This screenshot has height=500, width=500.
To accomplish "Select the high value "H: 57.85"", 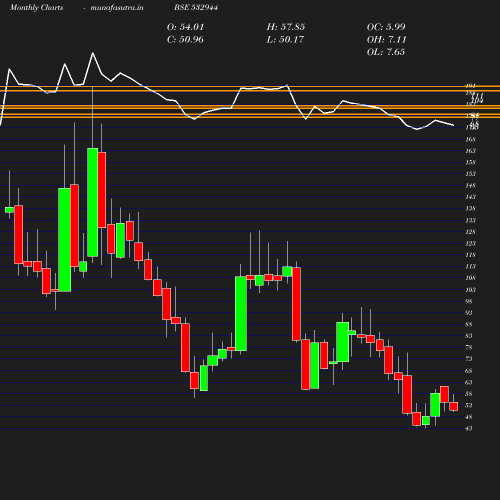I will (x=286, y=27).
